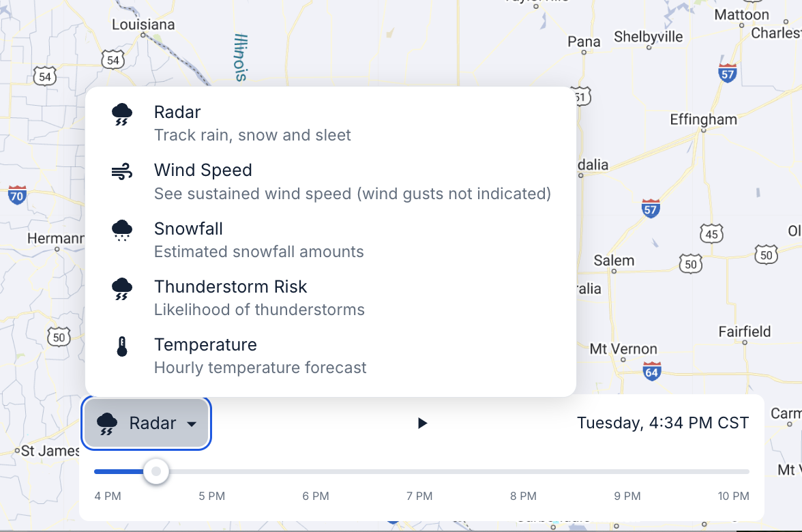Activate the Radar layer option
Screen dimensions: 802x532
177,112
